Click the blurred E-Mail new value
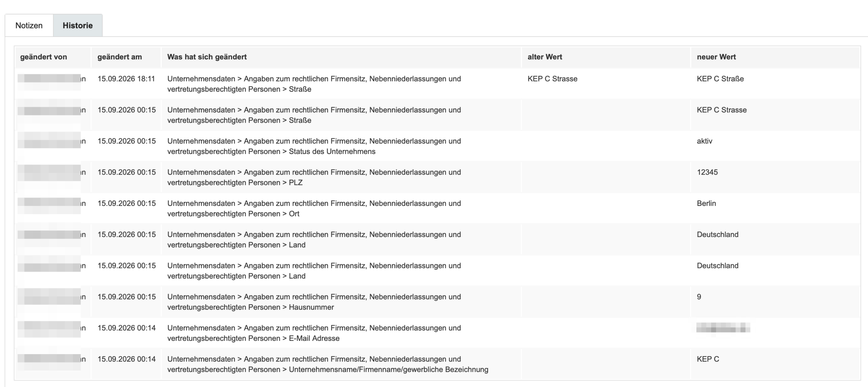868x387 pixels. [x=723, y=328]
